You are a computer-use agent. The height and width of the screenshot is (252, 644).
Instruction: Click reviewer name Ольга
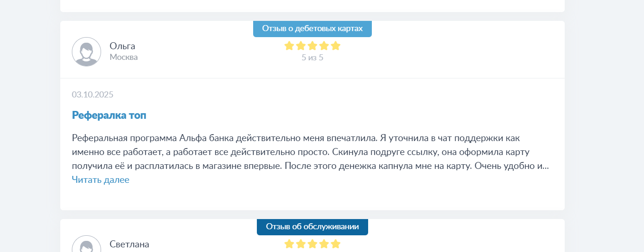[x=122, y=46]
